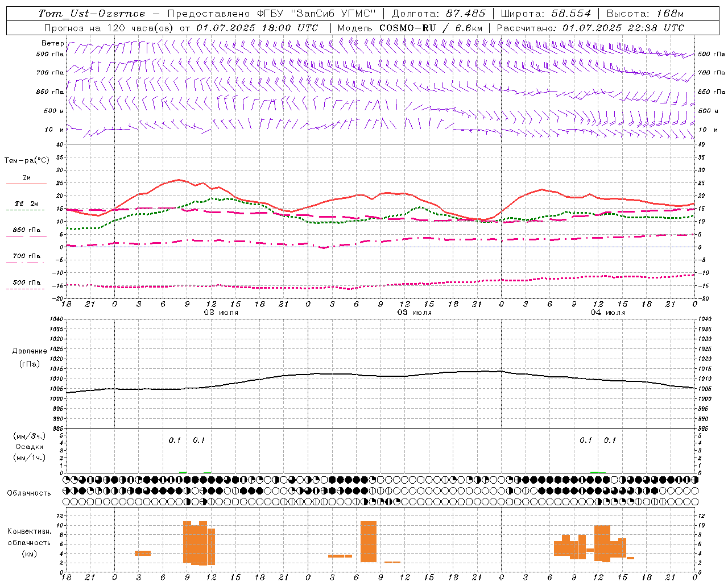Click the 03 июля date label
Image resolution: width=728 pixels, height=582 pixels.
[414, 313]
